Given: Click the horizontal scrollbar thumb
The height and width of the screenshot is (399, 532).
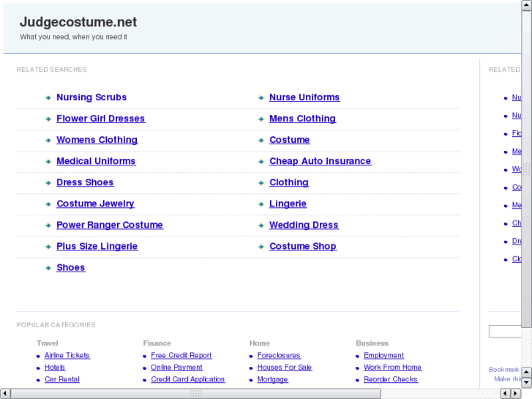Looking at the screenshot, I should (x=196, y=394).
